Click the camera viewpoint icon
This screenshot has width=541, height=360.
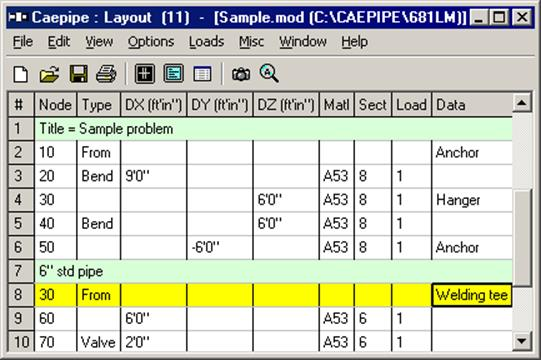(241, 74)
